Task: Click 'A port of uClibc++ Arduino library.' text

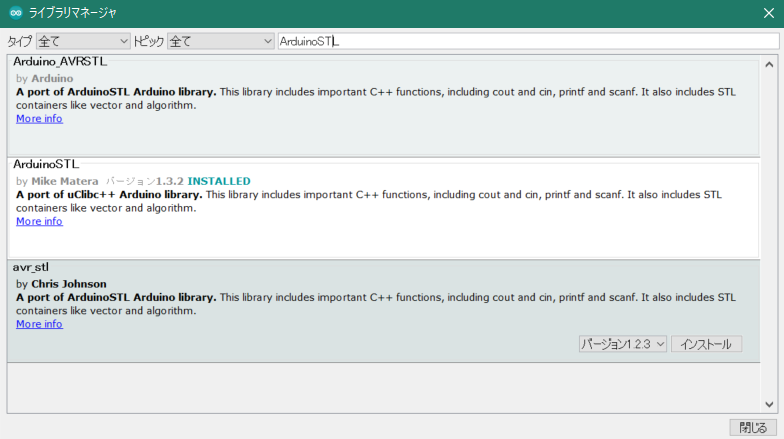Action: [109, 194]
